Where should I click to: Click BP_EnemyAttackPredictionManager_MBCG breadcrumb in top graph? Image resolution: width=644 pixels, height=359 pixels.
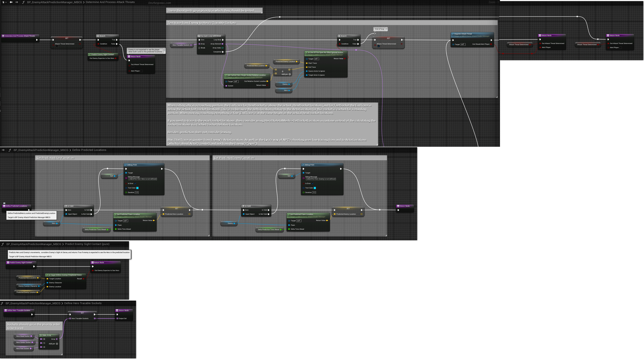[x=54, y=2]
